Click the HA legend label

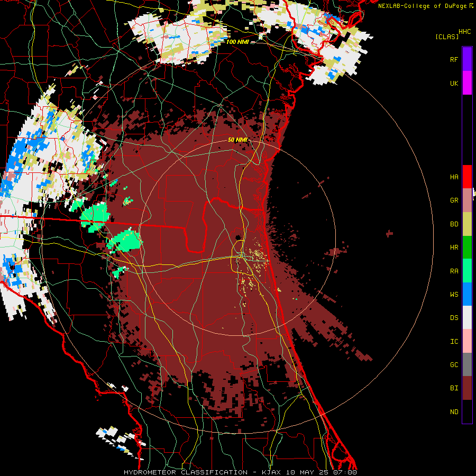click(454, 177)
